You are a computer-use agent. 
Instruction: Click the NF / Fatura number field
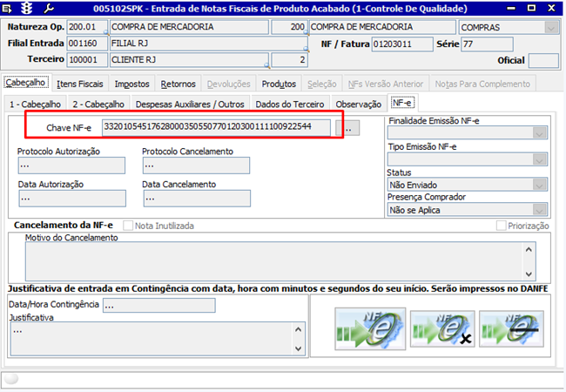pyautogui.click(x=402, y=44)
